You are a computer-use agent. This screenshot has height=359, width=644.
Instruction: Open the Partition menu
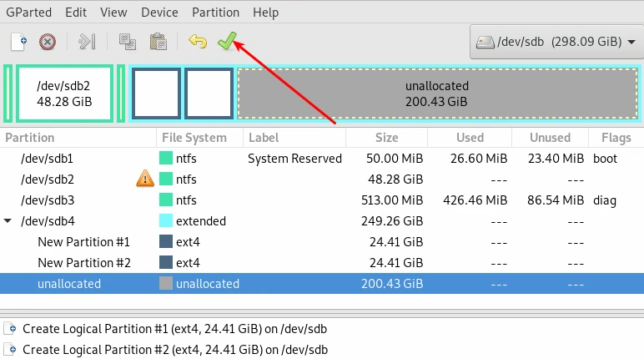coord(215,13)
